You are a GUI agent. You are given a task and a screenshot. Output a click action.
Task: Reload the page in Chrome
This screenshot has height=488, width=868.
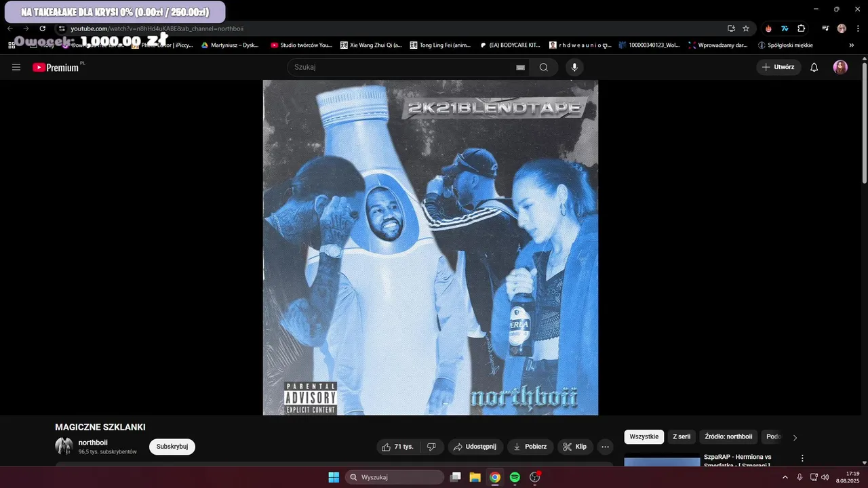pyautogui.click(x=42, y=28)
